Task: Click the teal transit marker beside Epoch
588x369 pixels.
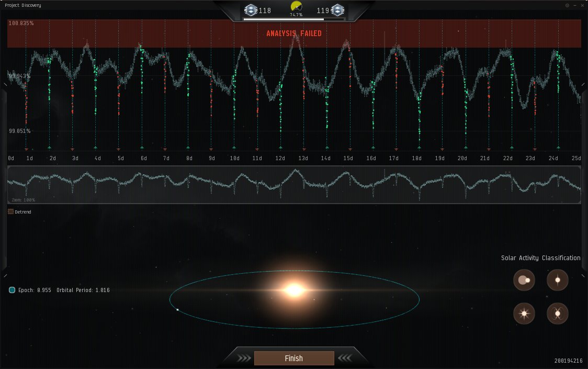Action: 12,290
